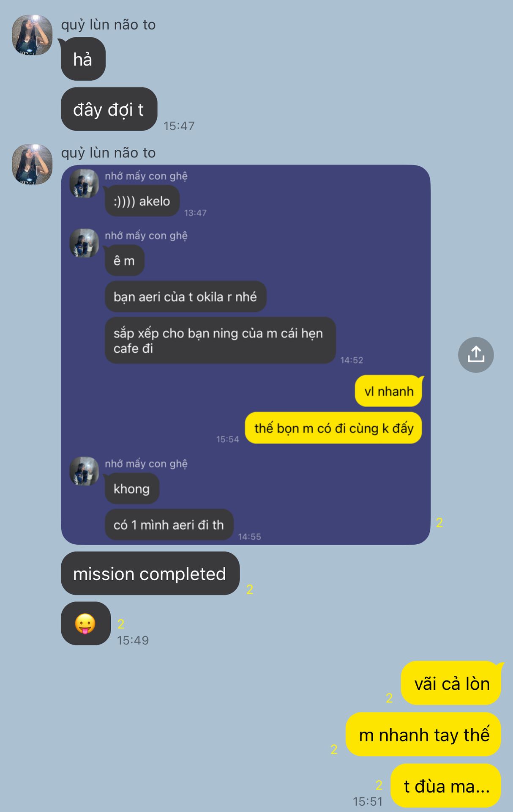
Task: Open the avatar next to "hả"
Action: 32,35
